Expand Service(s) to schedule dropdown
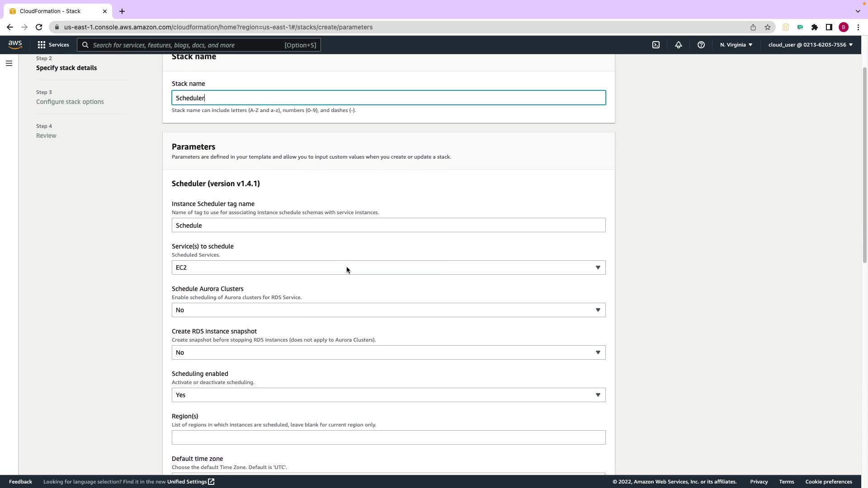 [x=388, y=267]
